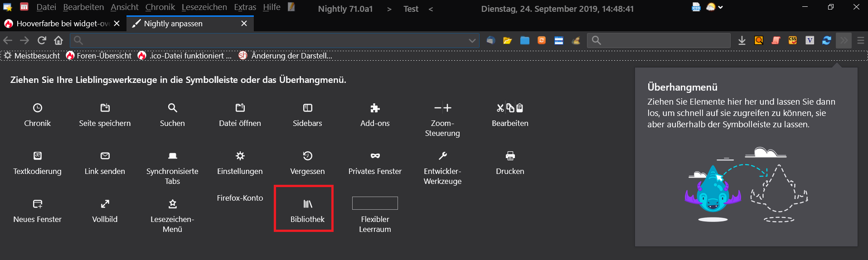The height and width of the screenshot is (260, 868).
Task: Click the Vollbild fullscreen icon
Action: 105,204
